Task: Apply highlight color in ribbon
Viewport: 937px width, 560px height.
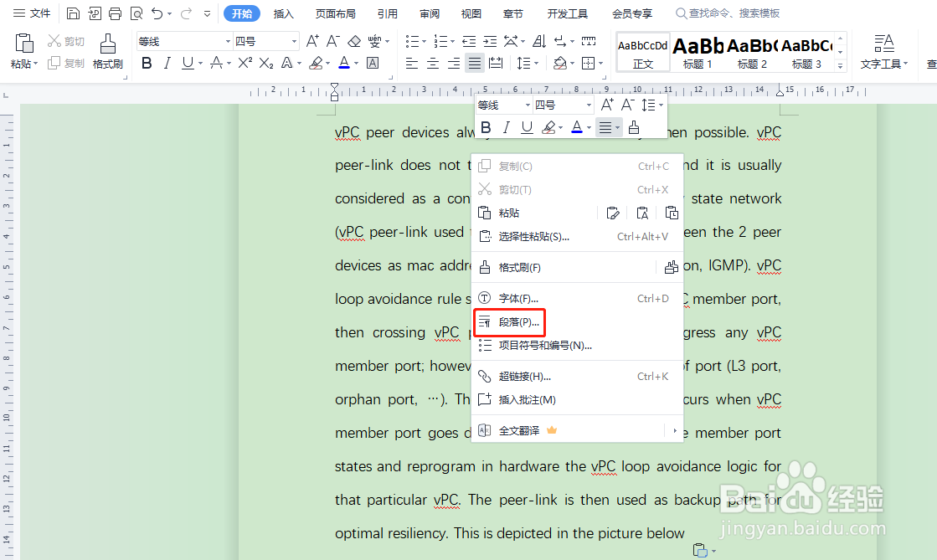Action: (x=317, y=63)
